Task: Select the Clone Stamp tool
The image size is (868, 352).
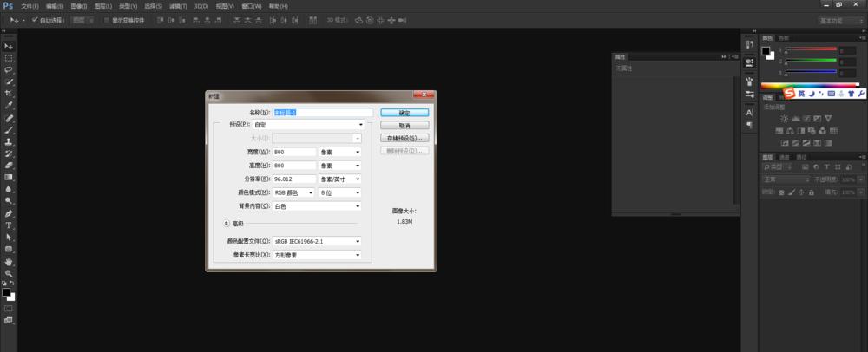Action: 9,142
